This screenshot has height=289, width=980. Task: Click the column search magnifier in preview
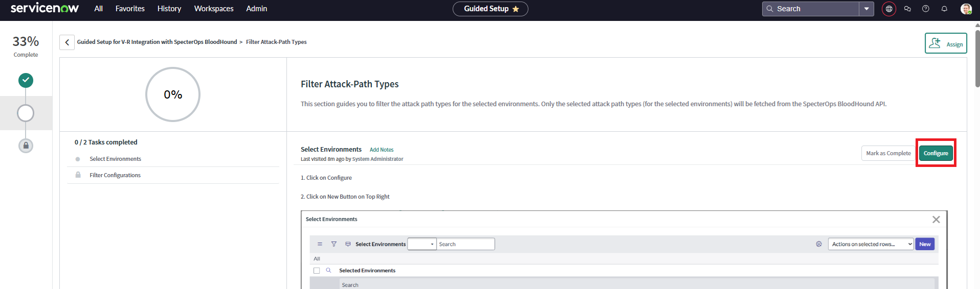(328, 270)
